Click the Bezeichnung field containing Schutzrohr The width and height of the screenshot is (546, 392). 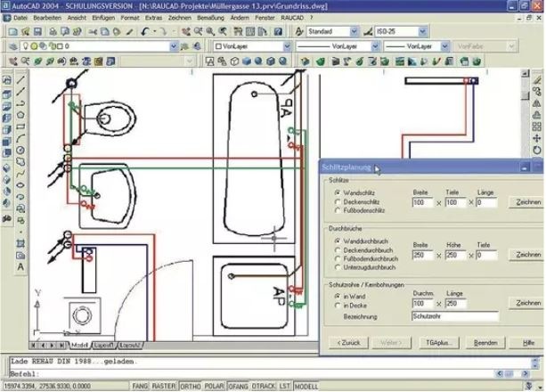point(454,315)
